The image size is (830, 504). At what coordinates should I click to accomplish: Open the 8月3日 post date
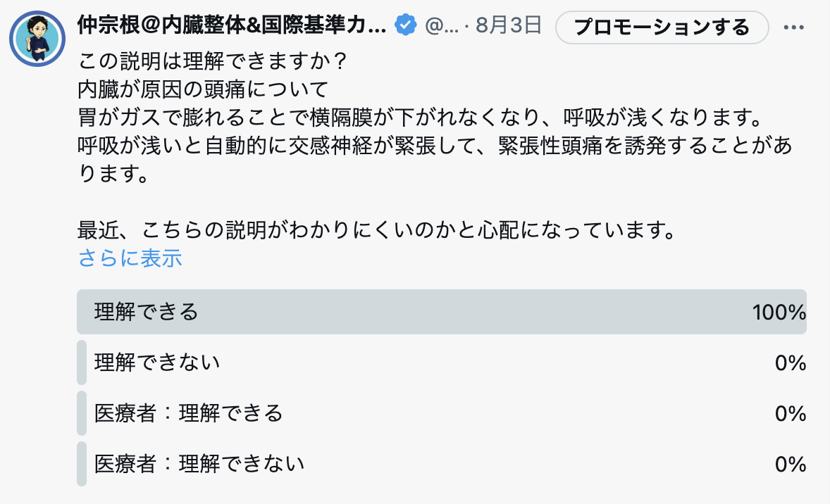click(x=508, y=25)
